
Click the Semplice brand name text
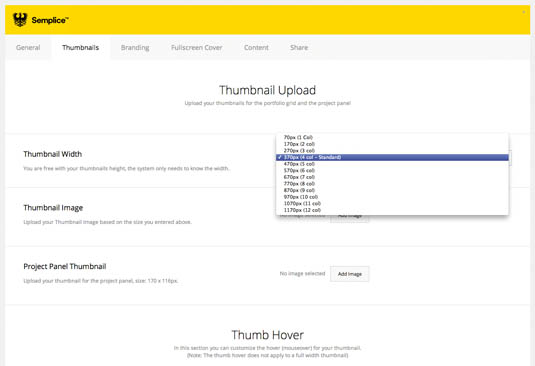point(50,20)
